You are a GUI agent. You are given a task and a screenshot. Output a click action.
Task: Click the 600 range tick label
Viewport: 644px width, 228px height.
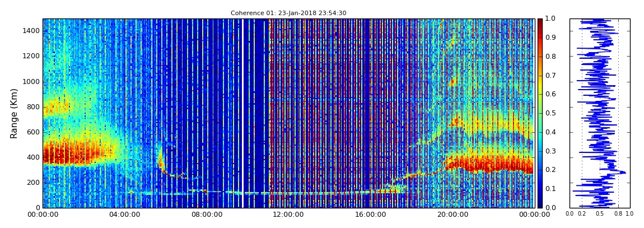pyautogui.click(x=34, y=132)
